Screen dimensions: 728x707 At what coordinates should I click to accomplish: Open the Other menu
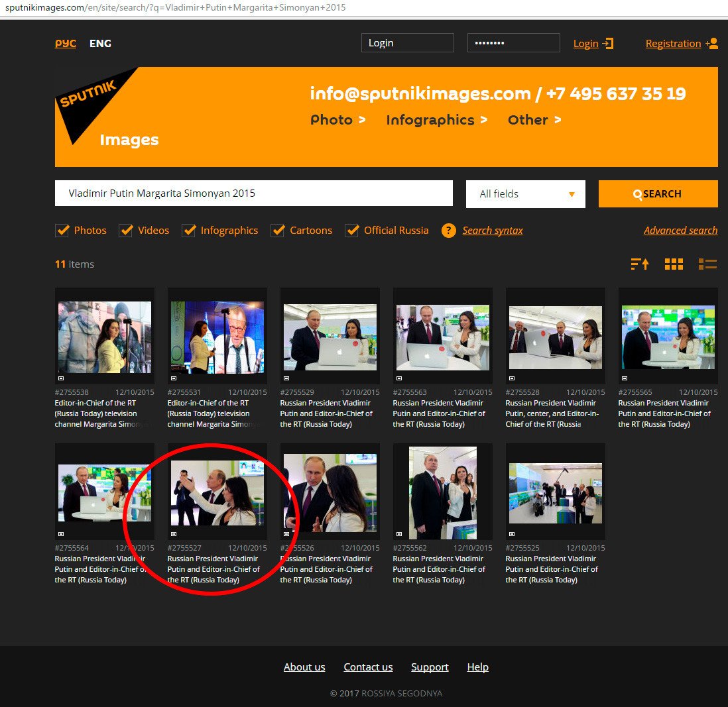pos(534,120)
